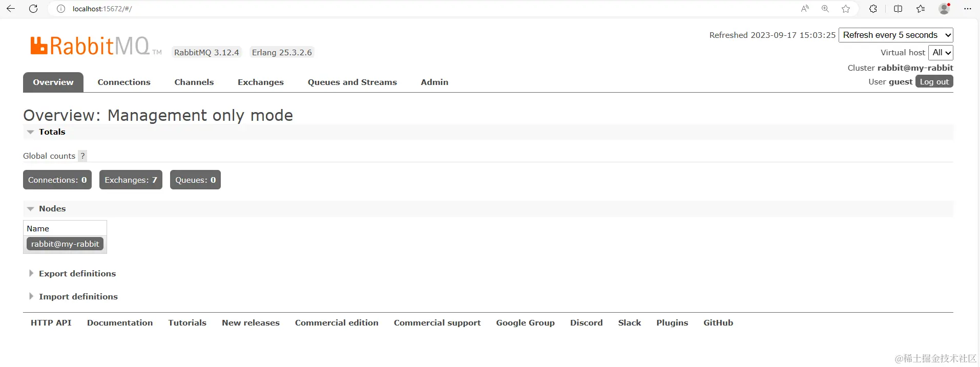980x367 pixels.
Task: Toggle split screen icon
Action: tap(898, 9)
